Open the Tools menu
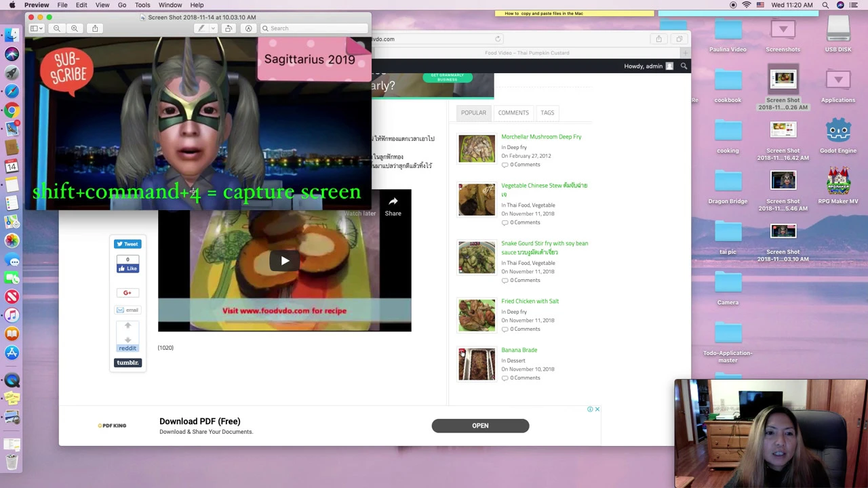 (x=142, y=5)
